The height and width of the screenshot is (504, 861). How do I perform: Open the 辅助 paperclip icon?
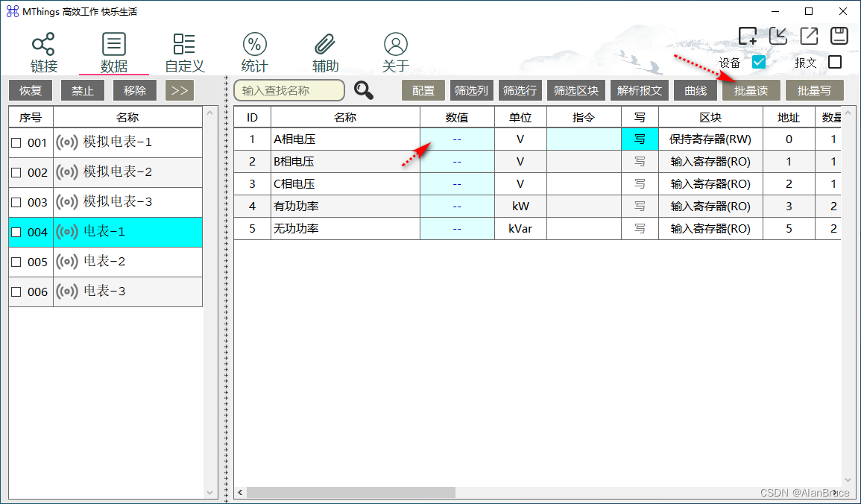325,44
